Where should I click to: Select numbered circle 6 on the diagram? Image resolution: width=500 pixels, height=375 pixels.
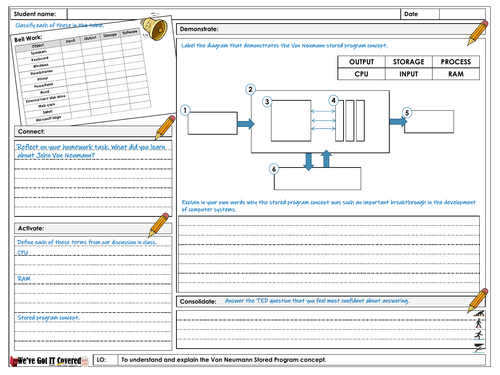coord(274,169)
